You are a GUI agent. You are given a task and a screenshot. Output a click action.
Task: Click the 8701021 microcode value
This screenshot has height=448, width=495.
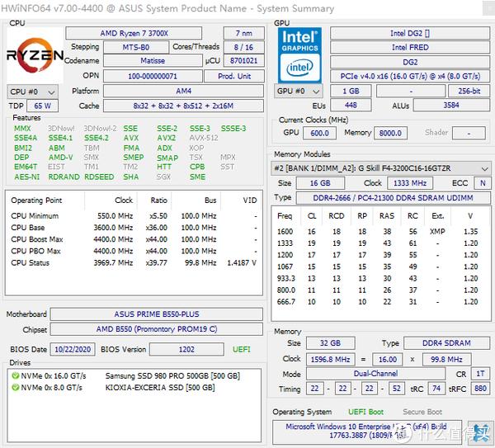[243, 60]
